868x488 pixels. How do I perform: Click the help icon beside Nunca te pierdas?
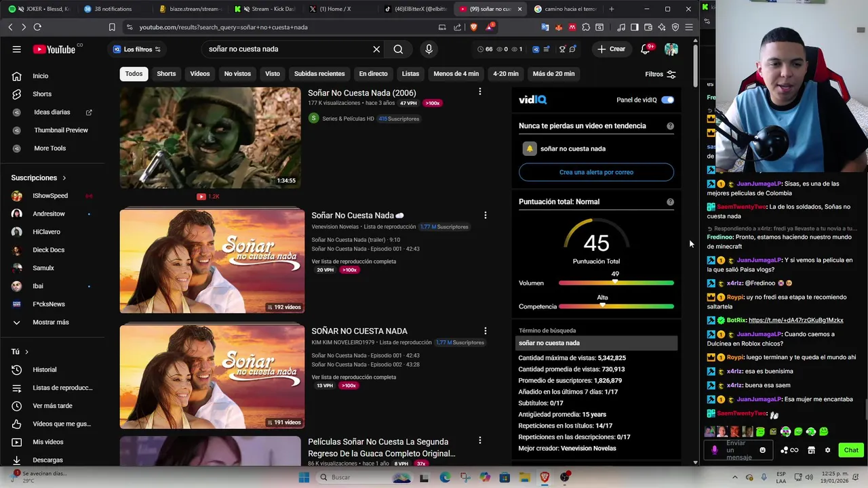coord(670,126)
